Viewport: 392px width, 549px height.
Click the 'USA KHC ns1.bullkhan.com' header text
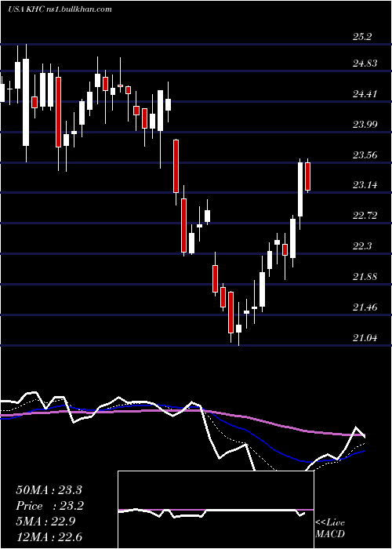click(x=60, y=9)
